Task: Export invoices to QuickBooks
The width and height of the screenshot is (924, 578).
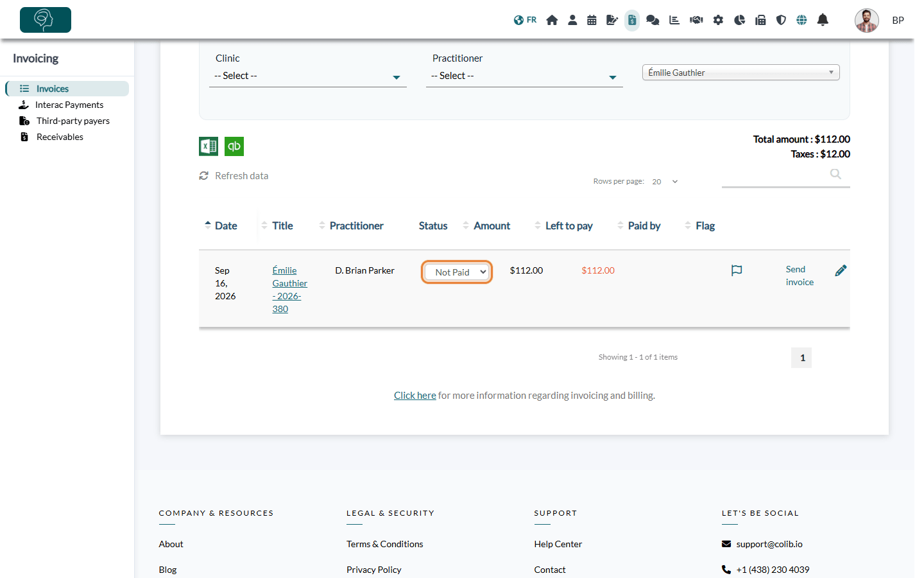Action: point(234,146)
